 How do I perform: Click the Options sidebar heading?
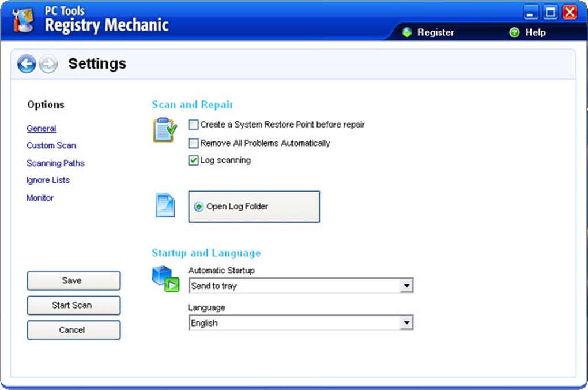tap(46, 104)
